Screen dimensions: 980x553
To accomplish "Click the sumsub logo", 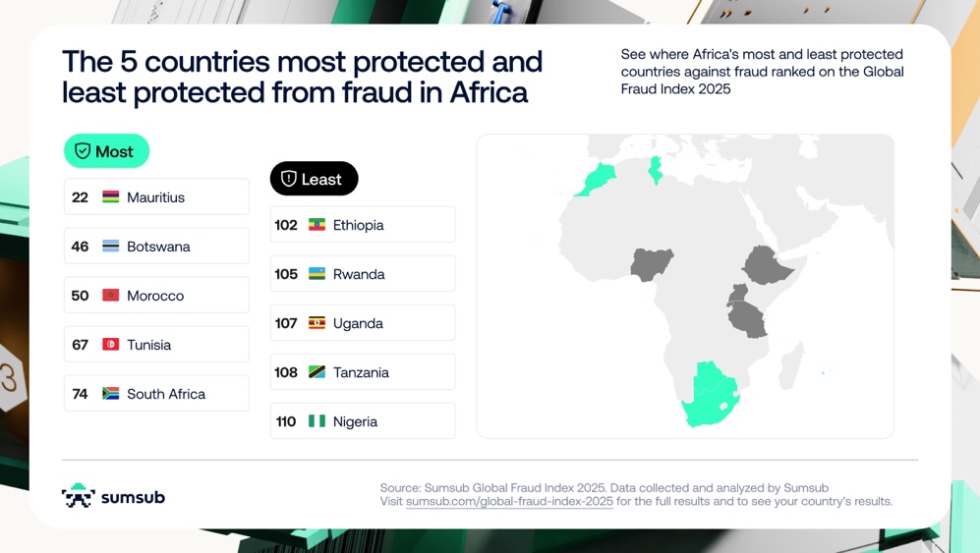I will pos(113,496).
